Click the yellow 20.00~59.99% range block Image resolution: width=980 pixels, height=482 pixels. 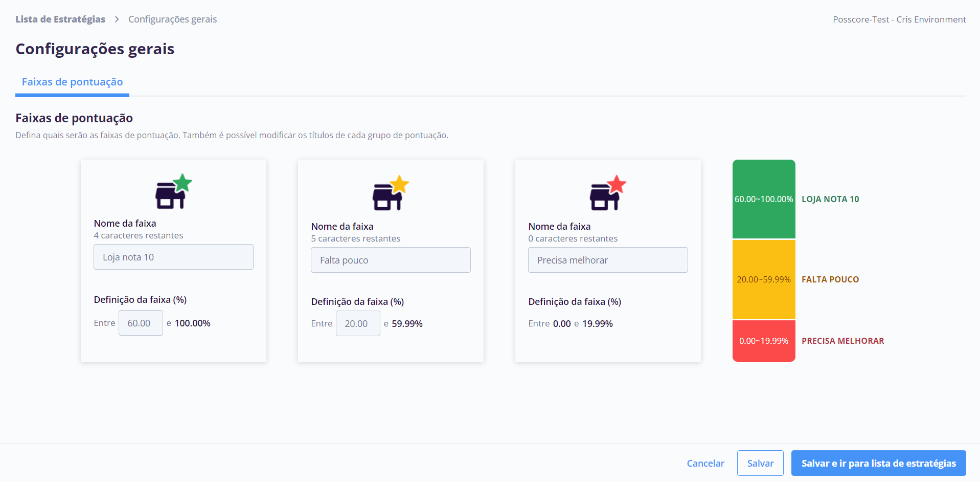(x=764, y=279)
